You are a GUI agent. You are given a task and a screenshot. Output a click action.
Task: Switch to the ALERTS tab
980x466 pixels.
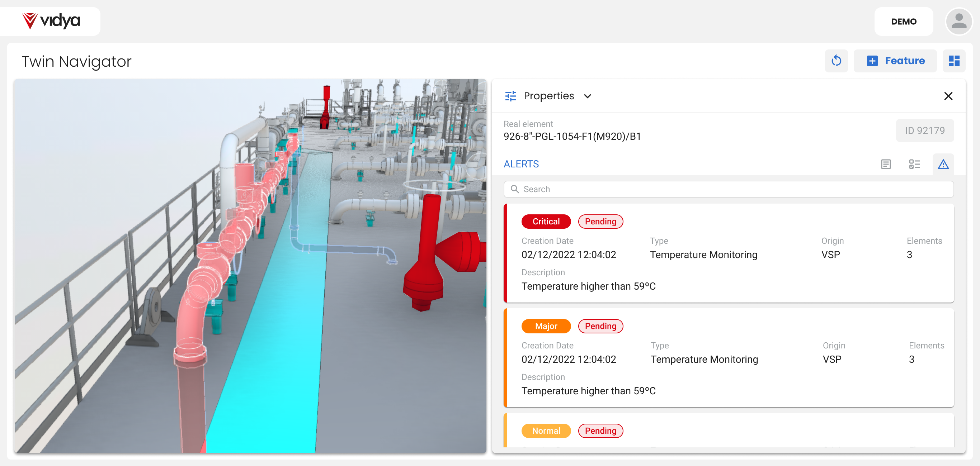coord(521,164)
